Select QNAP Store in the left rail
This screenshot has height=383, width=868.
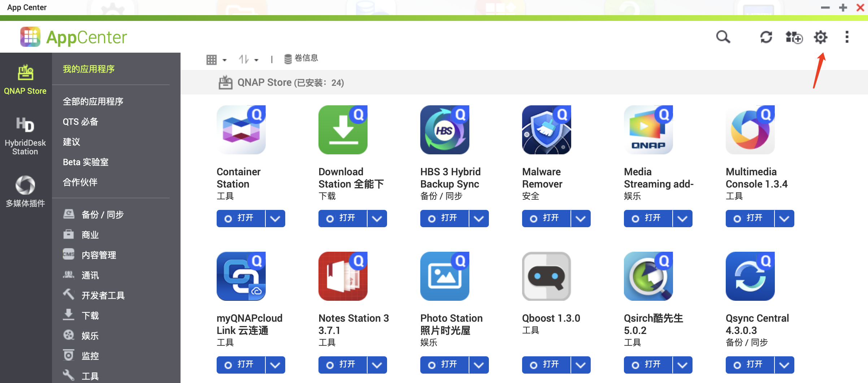25,79
